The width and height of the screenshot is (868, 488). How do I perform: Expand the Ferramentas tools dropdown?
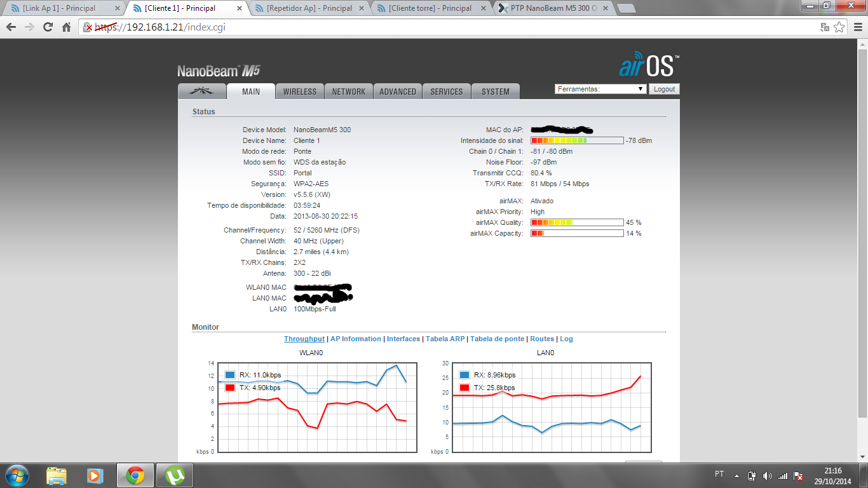[x=600, y=89]
